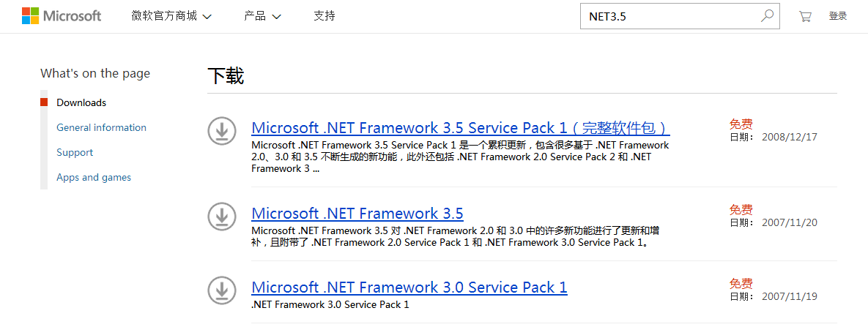Image resolution: width=868 pixels, height=327 pixels.
Task: Jump to General information section
Action: 101,127
